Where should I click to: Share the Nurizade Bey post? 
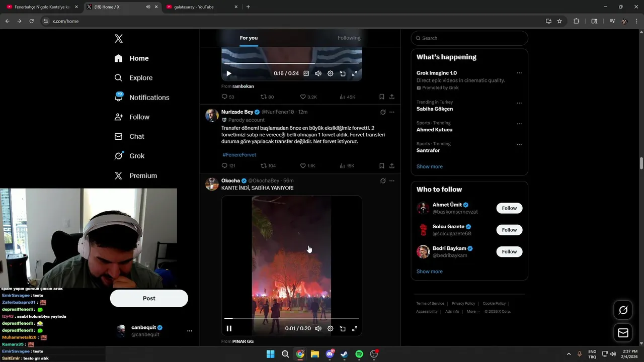[392, 165]
